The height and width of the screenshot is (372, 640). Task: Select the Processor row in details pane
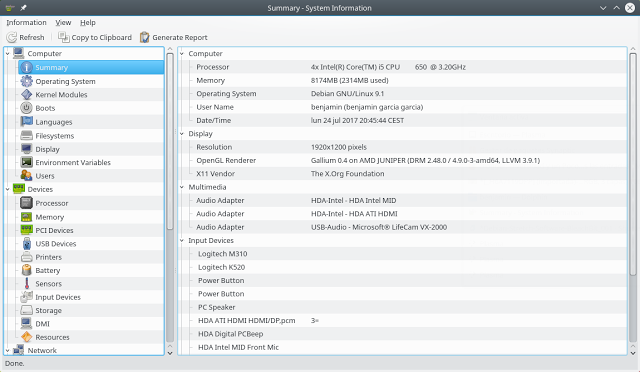402,67
